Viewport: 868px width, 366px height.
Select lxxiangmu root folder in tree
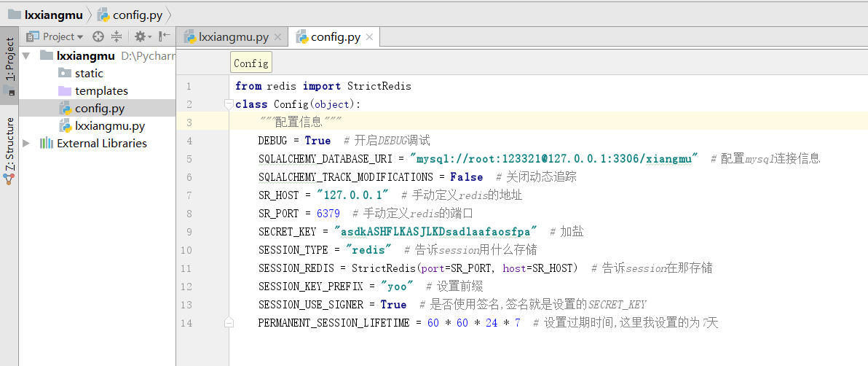click(86, 55)
